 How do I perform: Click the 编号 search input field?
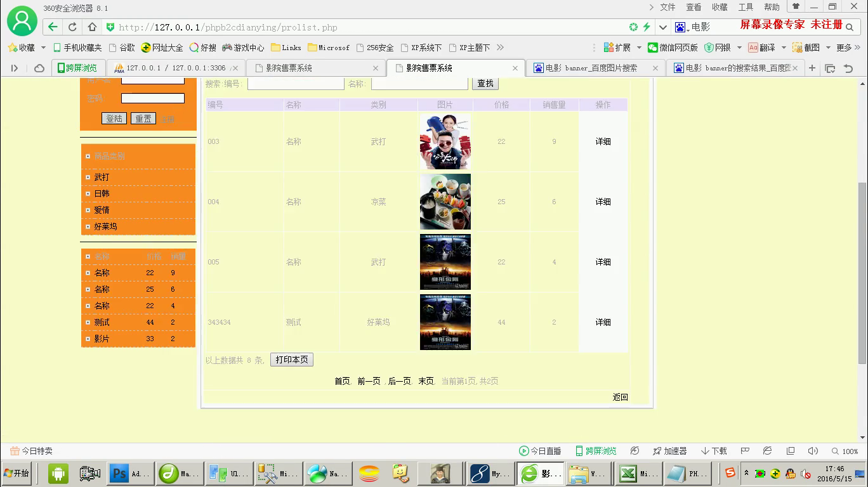click(295, 84)
